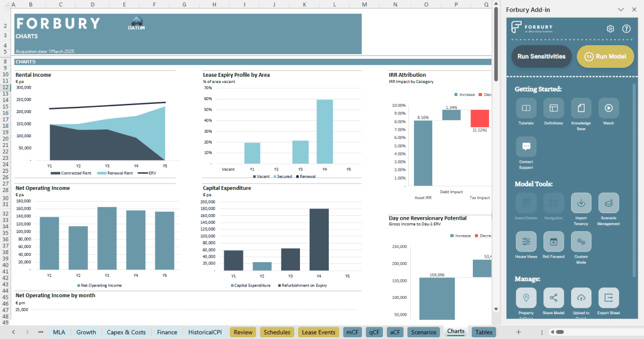644x339 pixels.
Task: Open the House Views settings icon
Action: [526, 241]
